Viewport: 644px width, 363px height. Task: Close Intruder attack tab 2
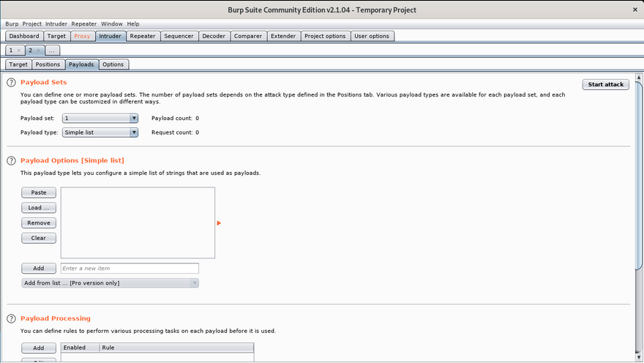point(38,50)
